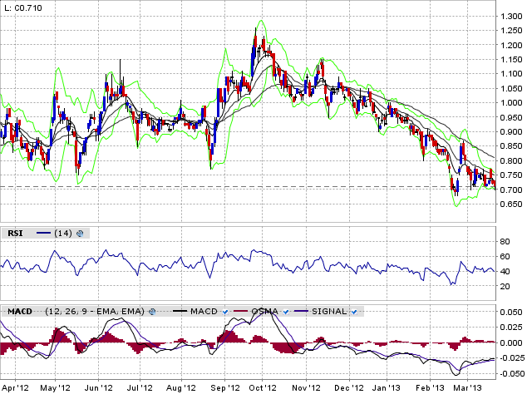Click the RSI axis value 20

pos(505,286)
